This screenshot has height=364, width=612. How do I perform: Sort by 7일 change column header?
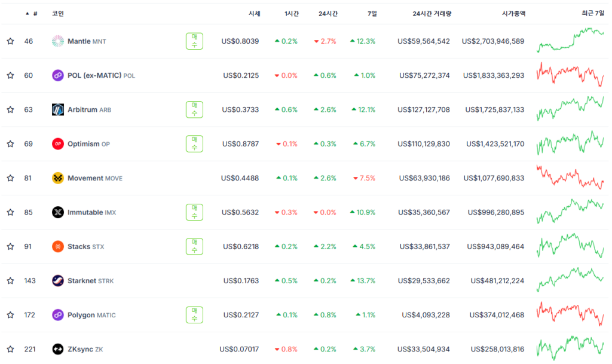[x=372, y=13]
